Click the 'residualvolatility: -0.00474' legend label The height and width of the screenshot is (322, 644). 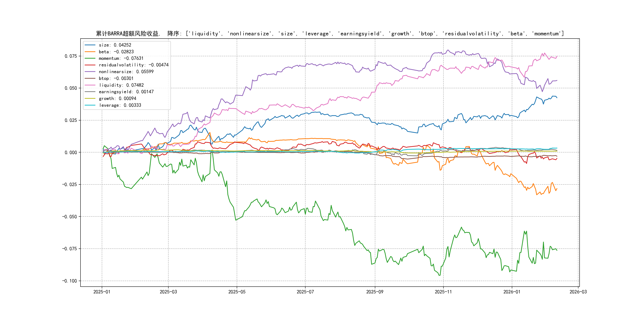pyautogui.click(x=134, y=65)
